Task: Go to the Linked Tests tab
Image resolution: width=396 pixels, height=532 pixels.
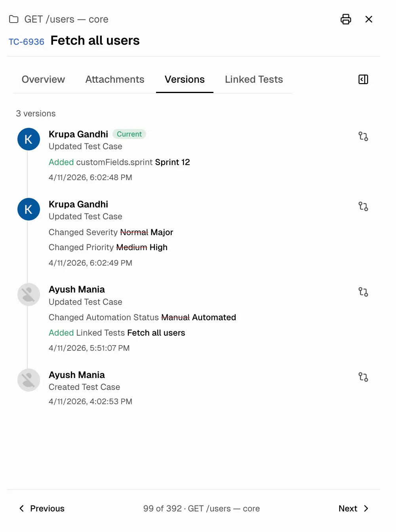Action: [x=254, y=80]
